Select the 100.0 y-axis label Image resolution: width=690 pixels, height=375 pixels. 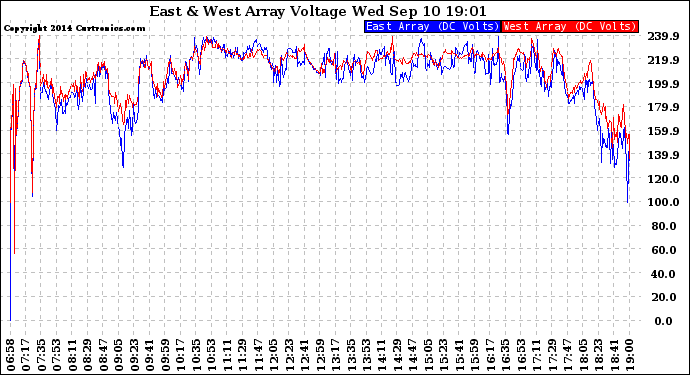tap(663, 202)
